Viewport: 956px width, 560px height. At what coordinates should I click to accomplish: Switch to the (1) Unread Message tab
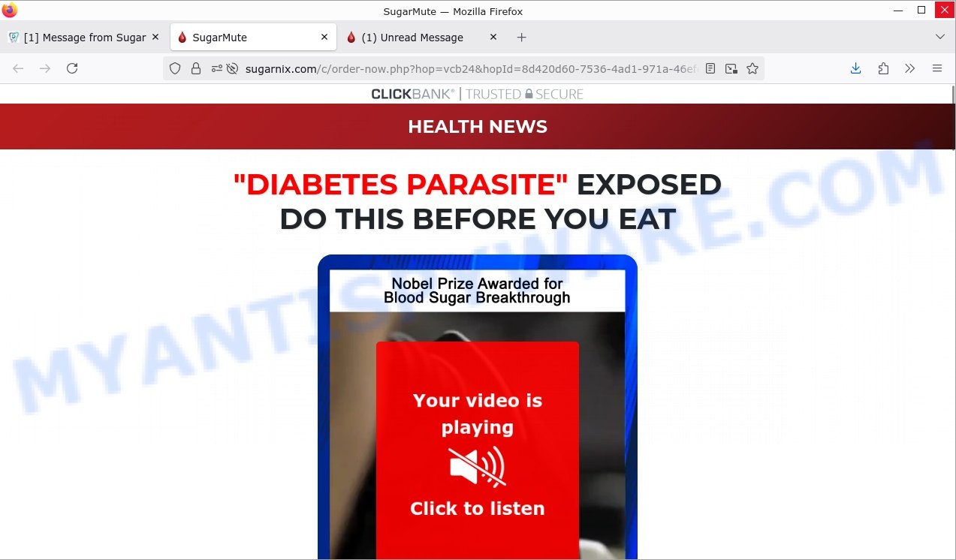pos(412,38)
